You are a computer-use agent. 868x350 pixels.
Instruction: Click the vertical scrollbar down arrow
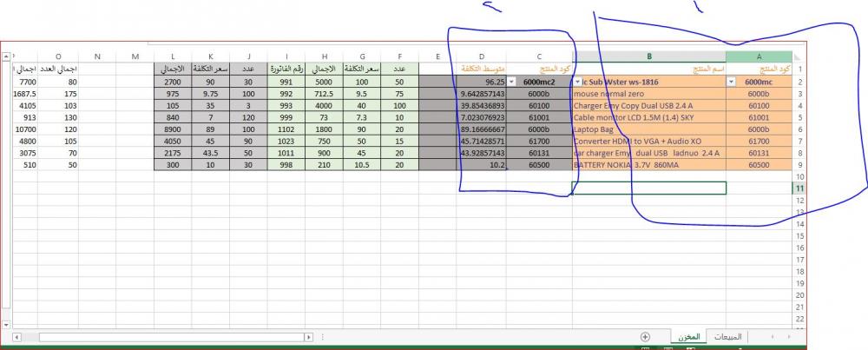point(5,325)
